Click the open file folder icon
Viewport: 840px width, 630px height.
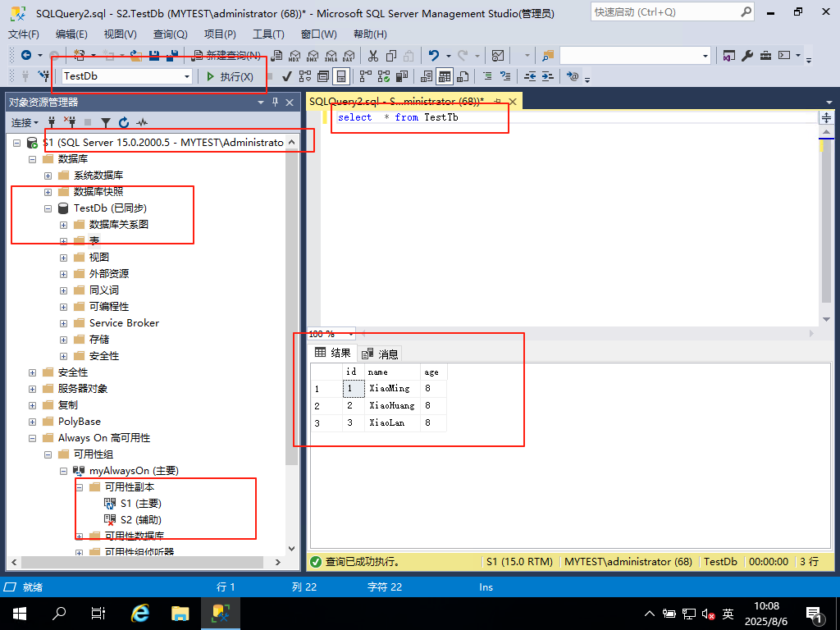[136, 55]
